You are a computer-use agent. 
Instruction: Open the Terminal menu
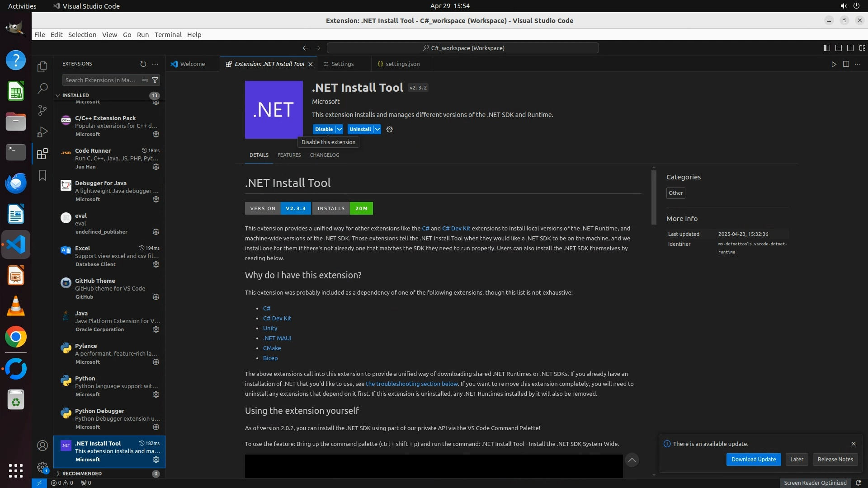(168, 35)
